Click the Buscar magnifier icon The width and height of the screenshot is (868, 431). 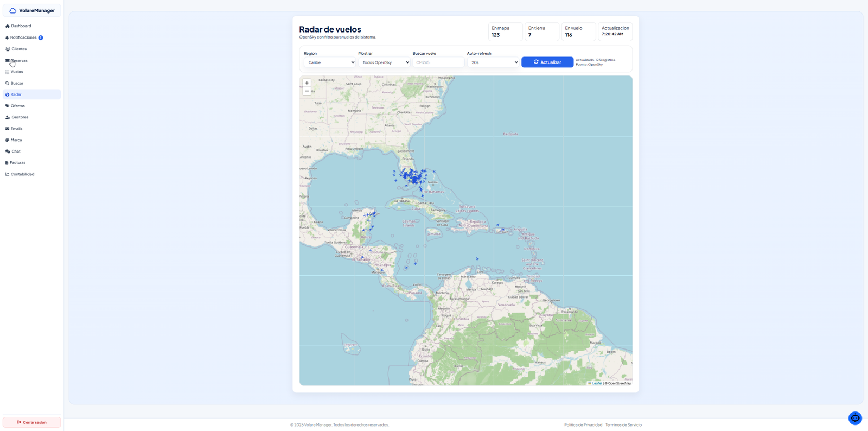click(x=7, y=83)
